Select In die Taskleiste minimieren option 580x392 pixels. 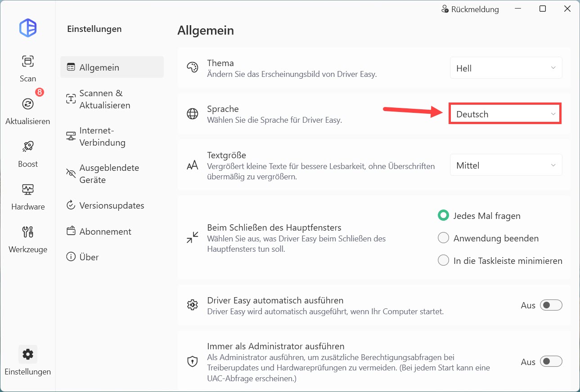[x=443, y=261]
